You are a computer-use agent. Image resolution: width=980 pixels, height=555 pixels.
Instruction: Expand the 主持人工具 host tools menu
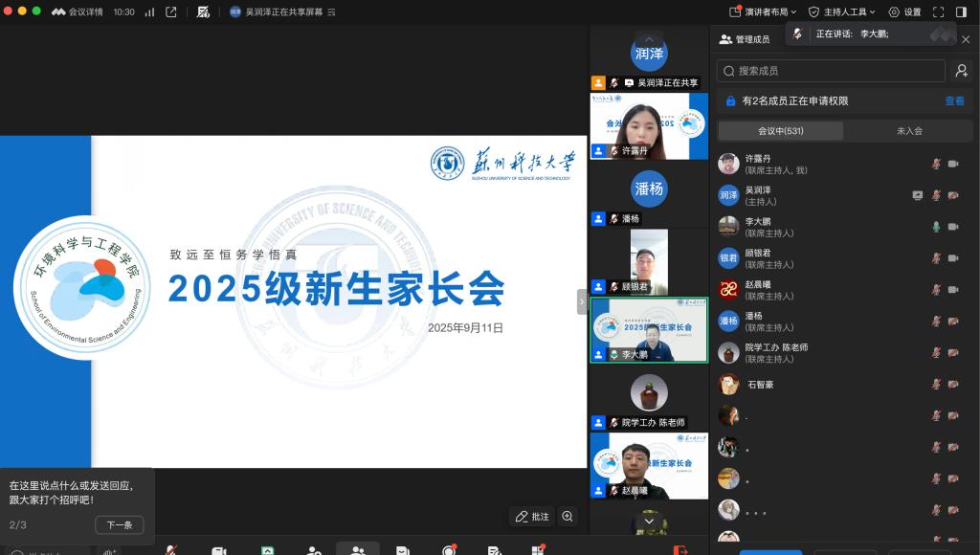[840, 11]
